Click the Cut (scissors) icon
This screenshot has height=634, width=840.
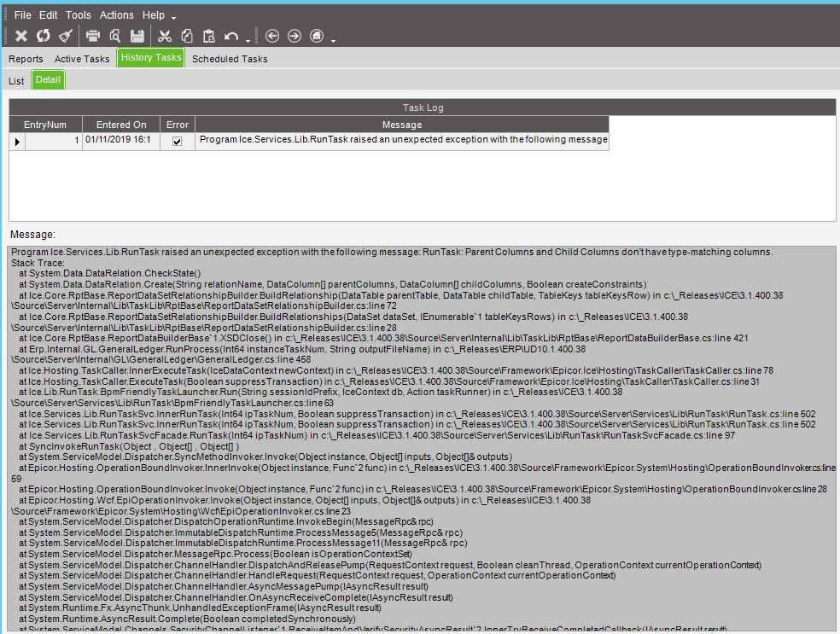165,36
